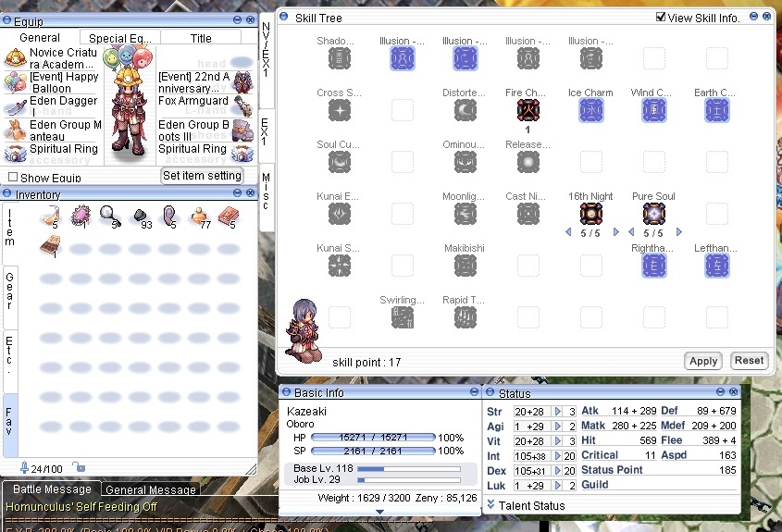Select the 16th Night skill icon

click(590, 214)
